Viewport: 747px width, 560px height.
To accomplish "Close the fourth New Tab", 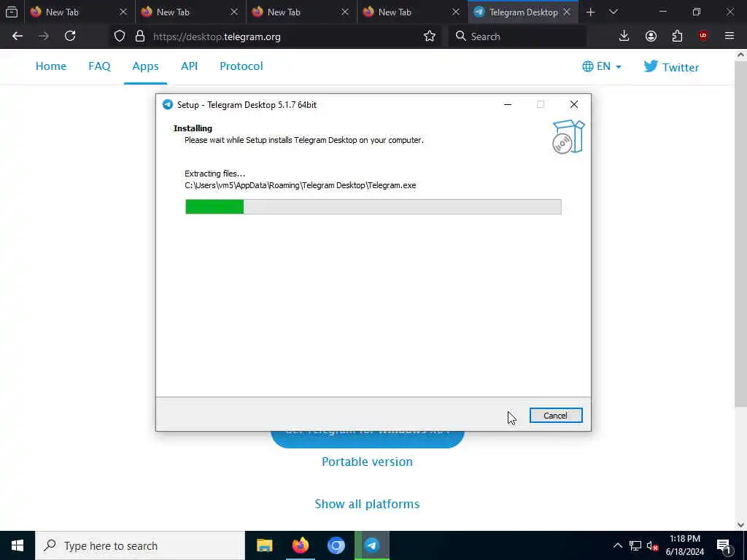I will click(x=456, y=12).
